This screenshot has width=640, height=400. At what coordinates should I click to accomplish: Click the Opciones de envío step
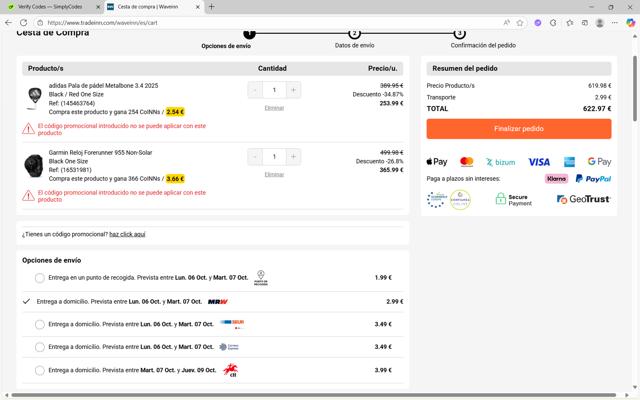tap(226, 46)
